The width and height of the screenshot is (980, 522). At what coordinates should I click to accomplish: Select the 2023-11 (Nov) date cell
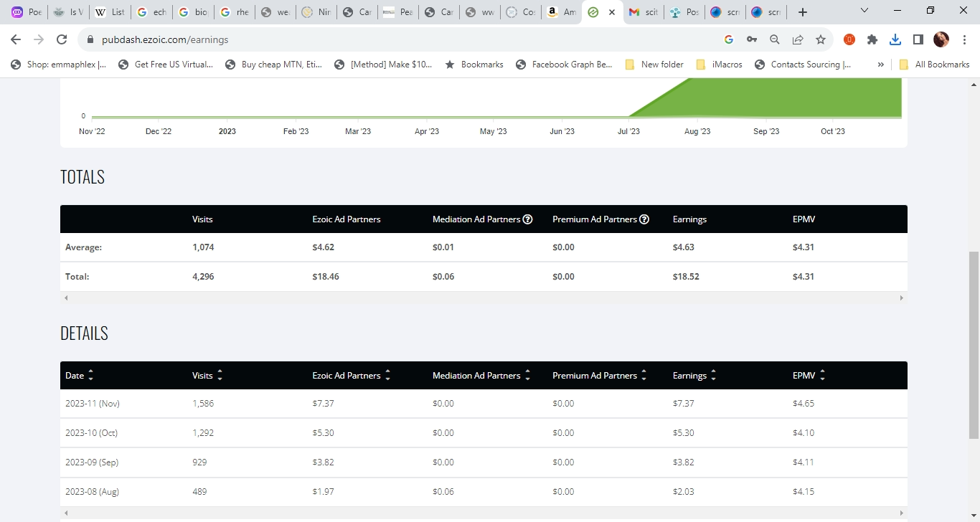pos(93,404)
